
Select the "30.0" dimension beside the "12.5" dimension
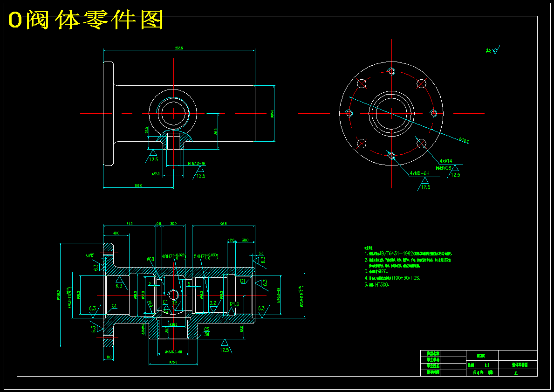[x=245, y=240]
